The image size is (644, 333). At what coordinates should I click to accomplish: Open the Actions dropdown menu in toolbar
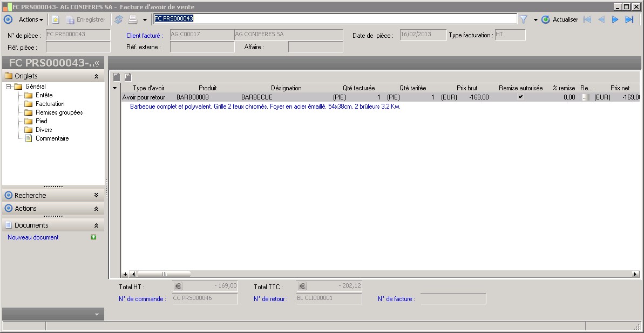click(31, 19)
